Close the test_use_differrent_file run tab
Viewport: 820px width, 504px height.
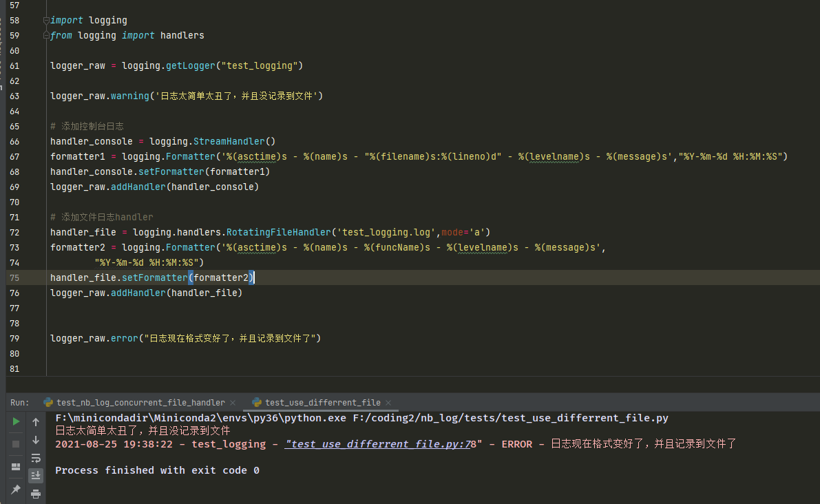click(388, 403)
